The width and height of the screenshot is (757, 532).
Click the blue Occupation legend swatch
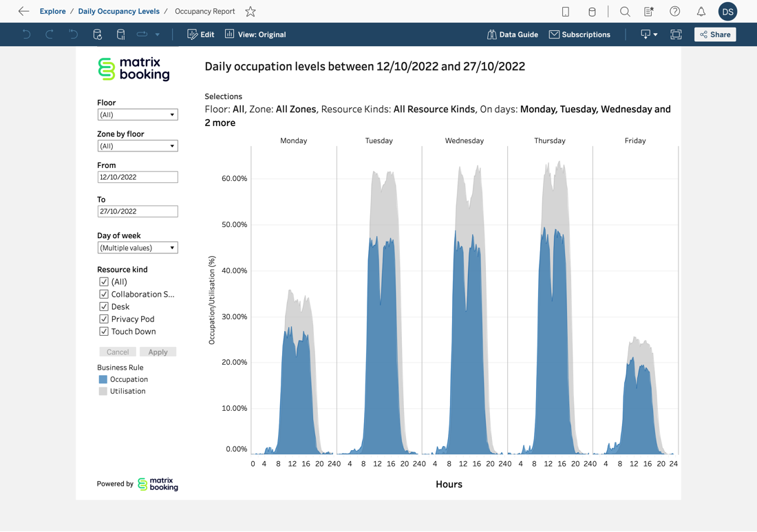pyautogui.click(x=103, y=379)
